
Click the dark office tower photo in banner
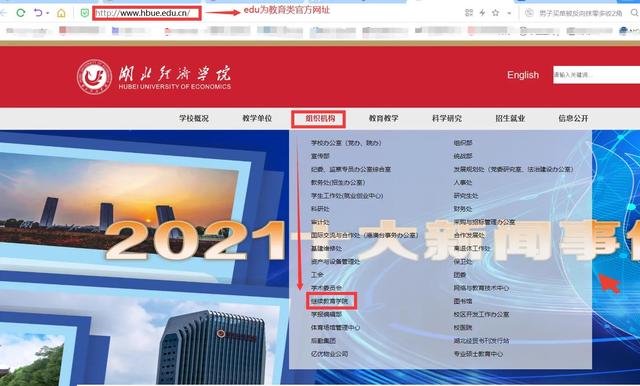pos(212,347)
